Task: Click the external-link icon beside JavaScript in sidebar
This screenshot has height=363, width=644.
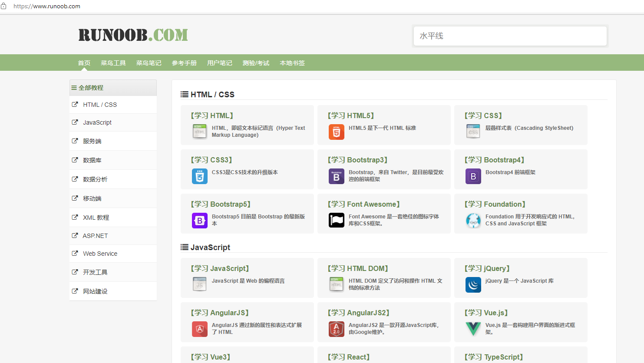Action: click(75, 122)
